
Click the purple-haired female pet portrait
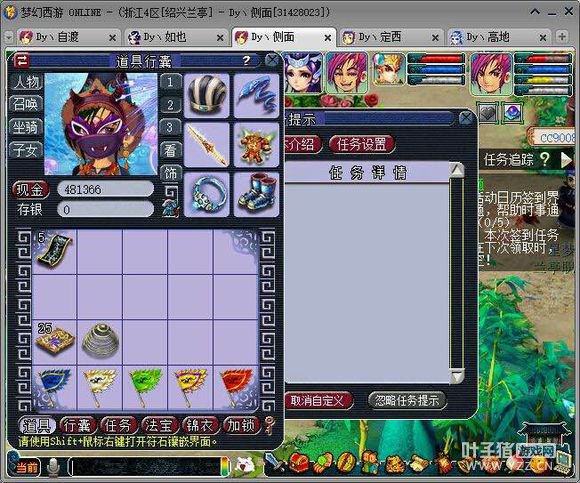point(303,72)
